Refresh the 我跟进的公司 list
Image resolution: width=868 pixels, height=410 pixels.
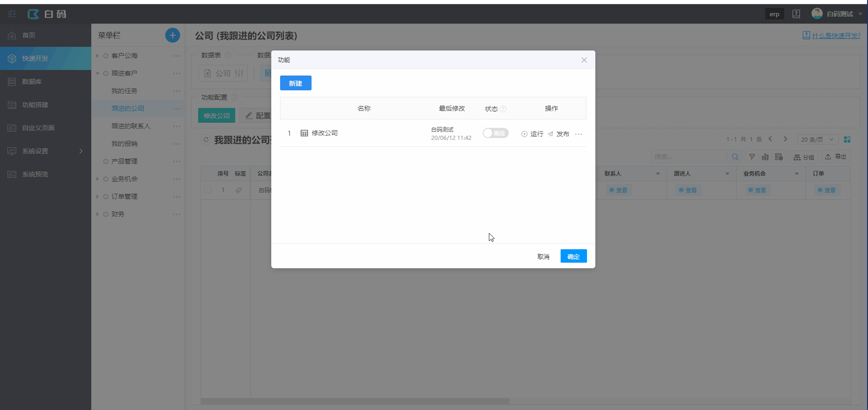[x=206, y=139]
